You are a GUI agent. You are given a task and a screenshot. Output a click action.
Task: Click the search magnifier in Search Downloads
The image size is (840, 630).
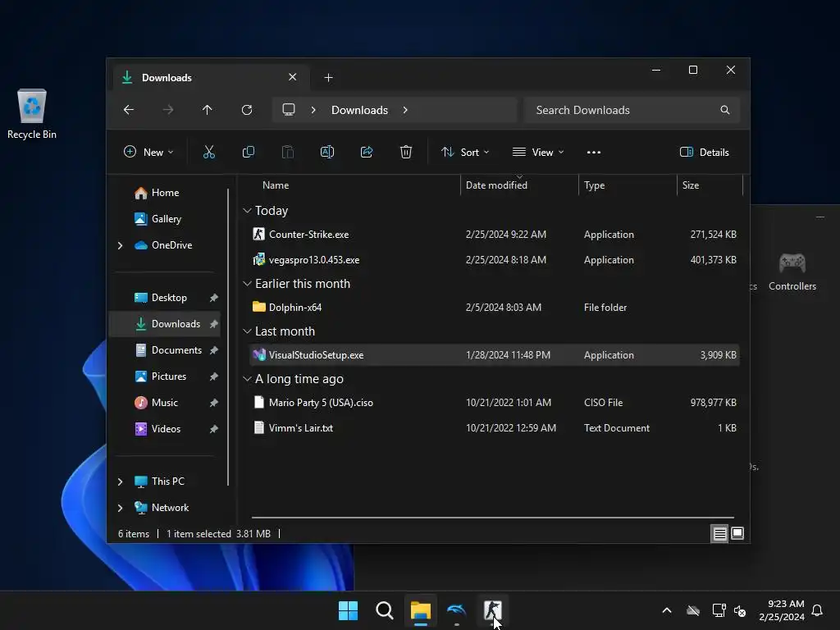[x=725, y=110]
